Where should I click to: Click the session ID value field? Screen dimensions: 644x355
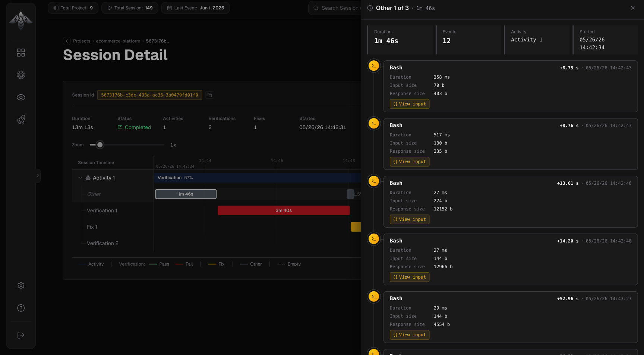point(149,95)
